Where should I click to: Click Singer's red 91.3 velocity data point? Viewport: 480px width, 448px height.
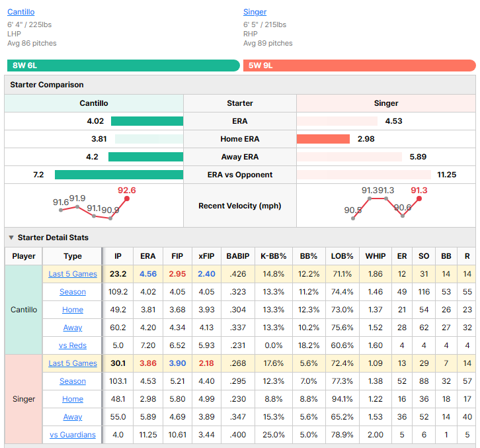419,199
